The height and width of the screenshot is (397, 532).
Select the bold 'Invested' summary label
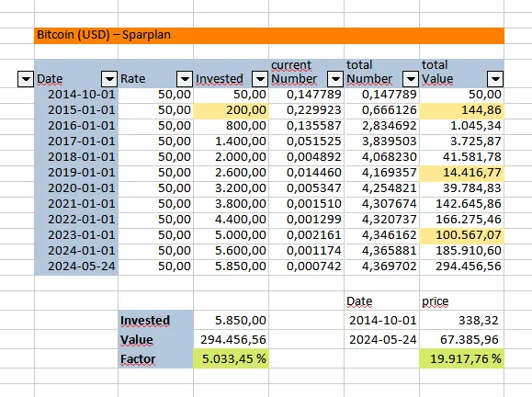[x=155, y=320]
